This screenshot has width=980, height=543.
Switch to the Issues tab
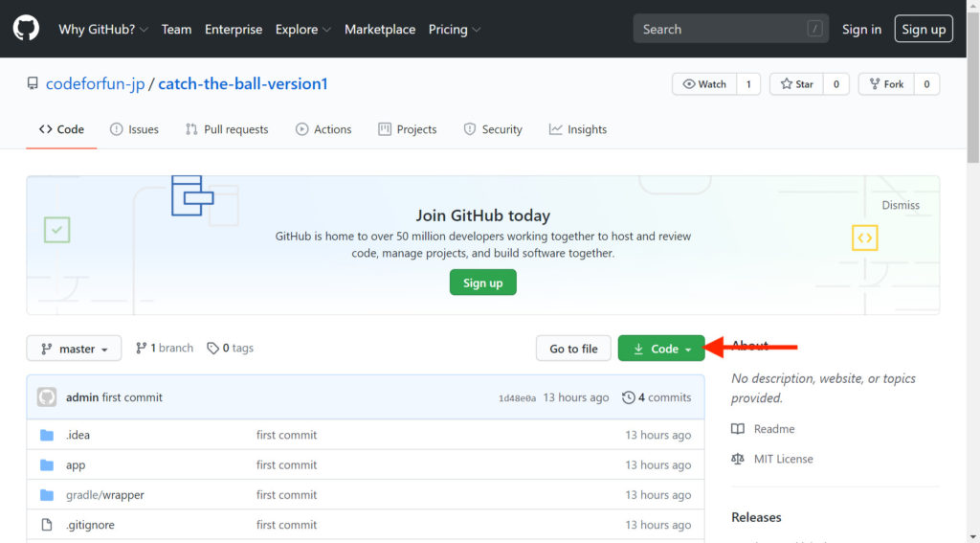click(134, 129)
